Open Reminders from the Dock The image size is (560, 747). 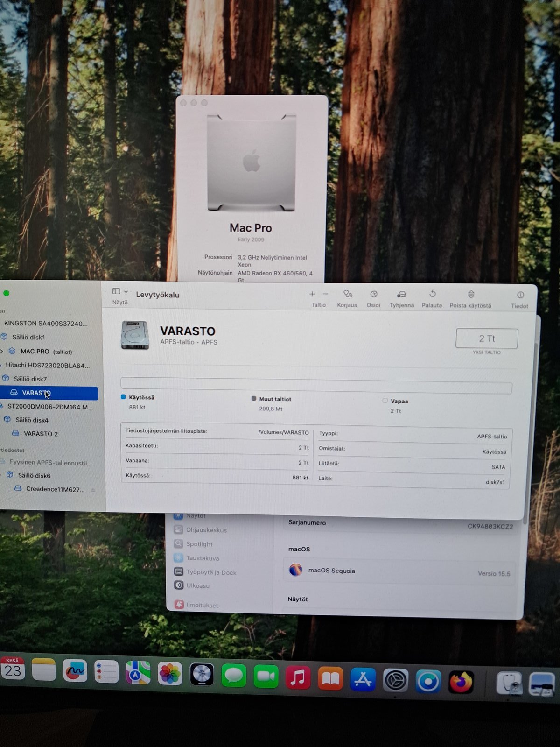pos(106,672)
